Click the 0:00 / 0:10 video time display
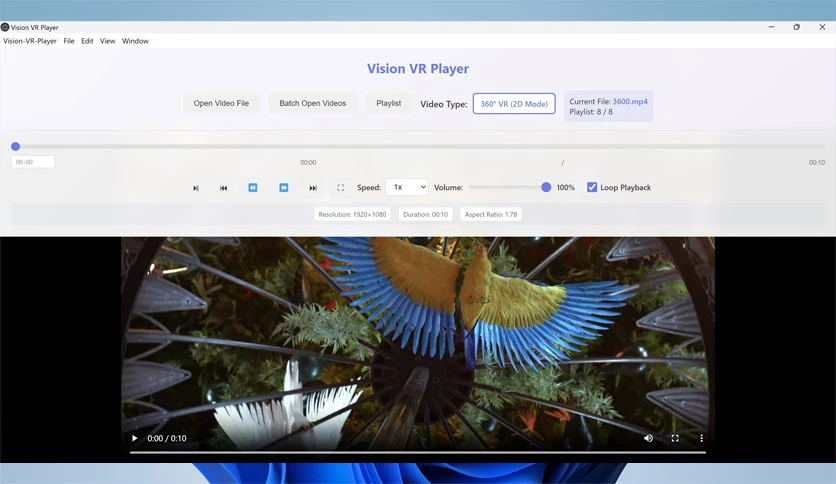This screenshot has height=484, width=836. tap(167, 438)
